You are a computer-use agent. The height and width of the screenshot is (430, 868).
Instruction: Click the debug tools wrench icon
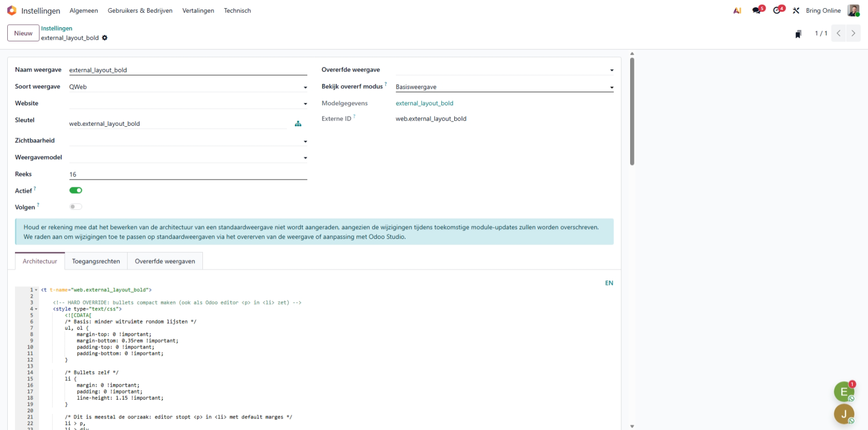(796, 11)
